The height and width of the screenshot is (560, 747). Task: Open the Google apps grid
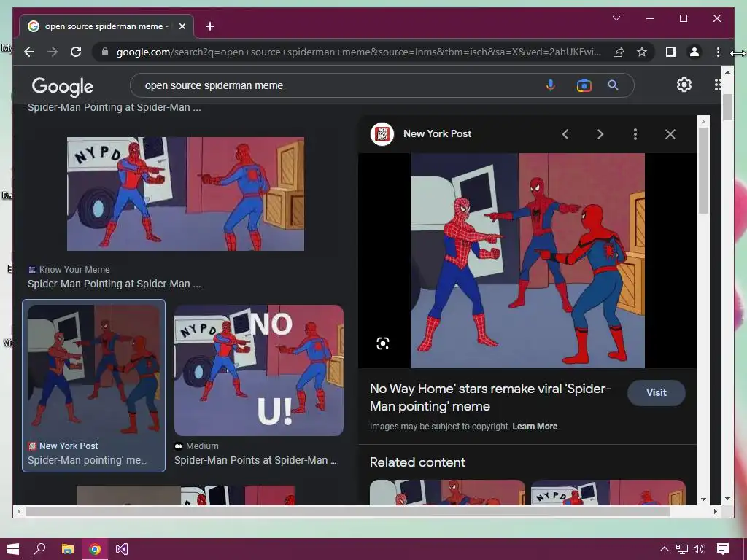pyautogui.click(x=718, y=85)
